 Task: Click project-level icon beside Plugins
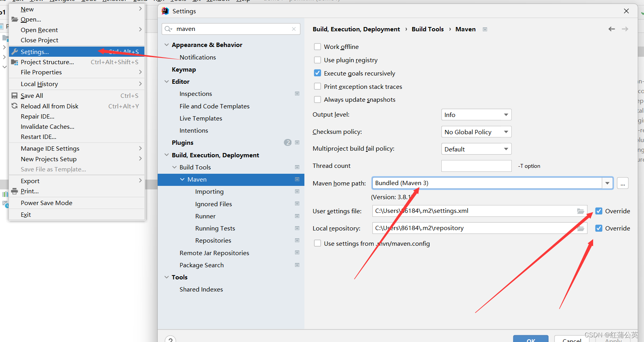click(297, 142)
